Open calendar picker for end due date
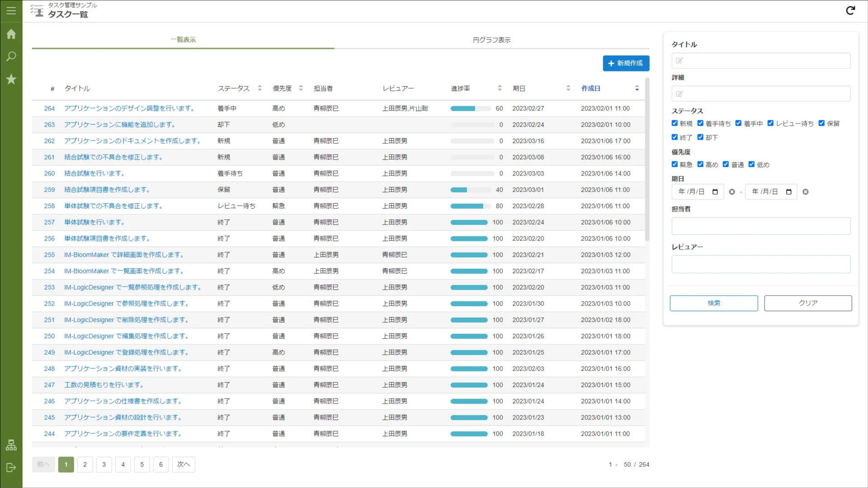This screenshot has height=488, width=868. pos(789,192)
